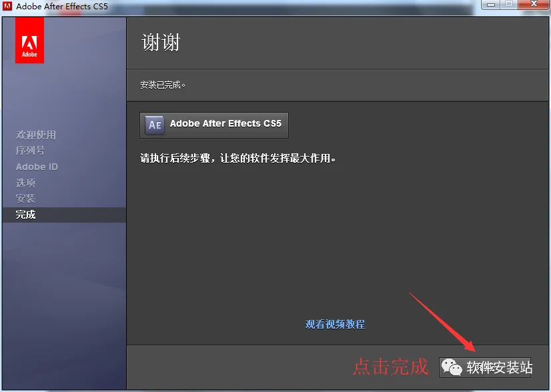This screenshot has width=551, height=392.
Task: Click the Adobe logo in the sidebar
Action: [29, 41]
